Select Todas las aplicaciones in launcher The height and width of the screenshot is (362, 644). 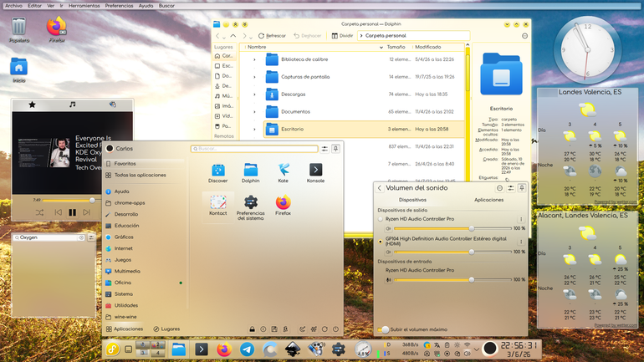[x=140, y=176]
